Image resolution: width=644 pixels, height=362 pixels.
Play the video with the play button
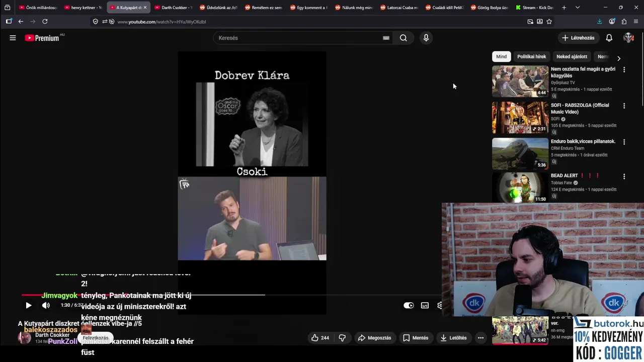[x=28, y=305]
